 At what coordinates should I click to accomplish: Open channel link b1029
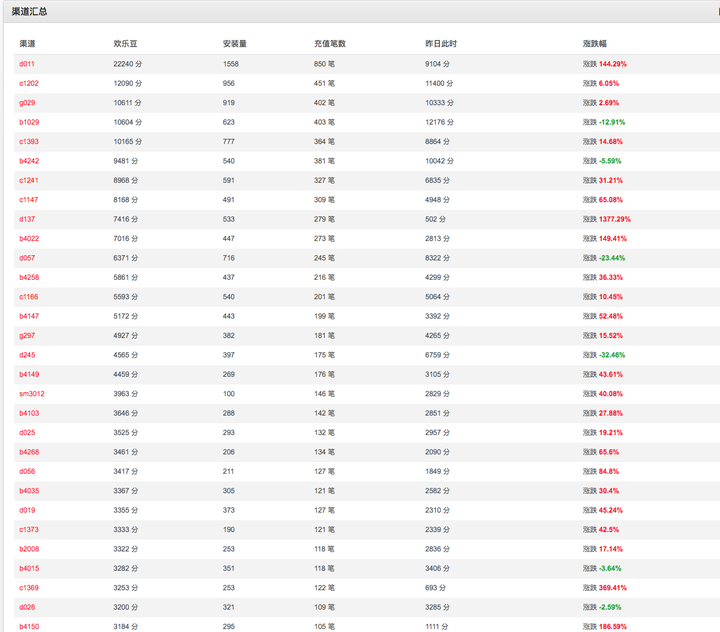pyautogui.click(x=29, y=122)
